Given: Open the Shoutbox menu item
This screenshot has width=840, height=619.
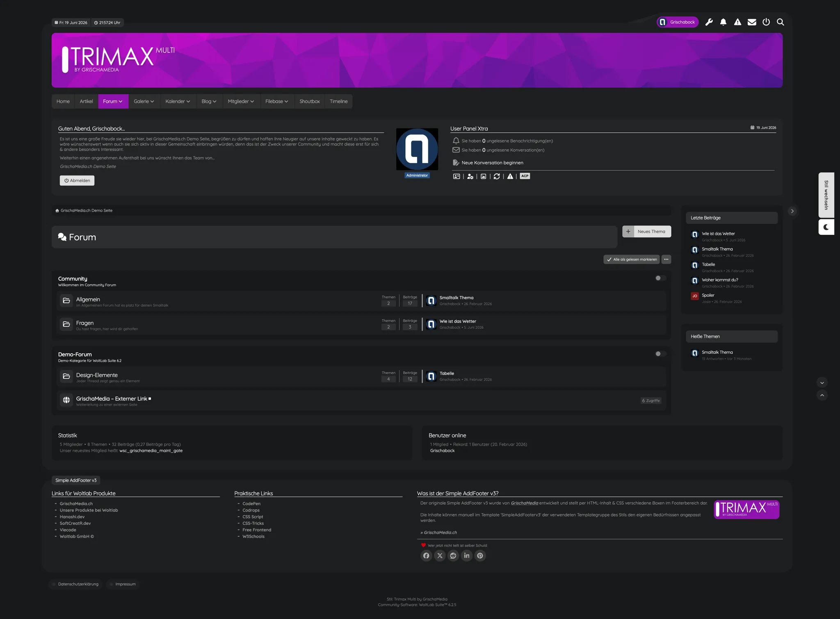Looking at the screenshot, I should click(310, 102).
